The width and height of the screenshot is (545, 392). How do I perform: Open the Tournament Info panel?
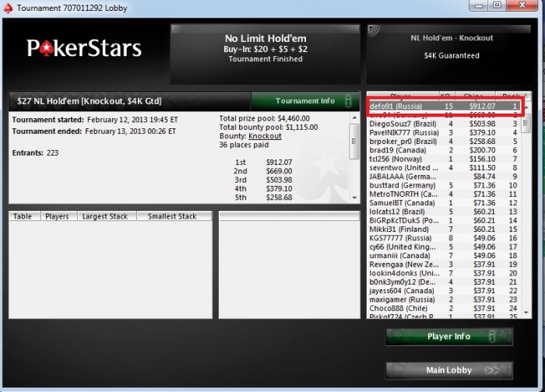click(305, 101)
